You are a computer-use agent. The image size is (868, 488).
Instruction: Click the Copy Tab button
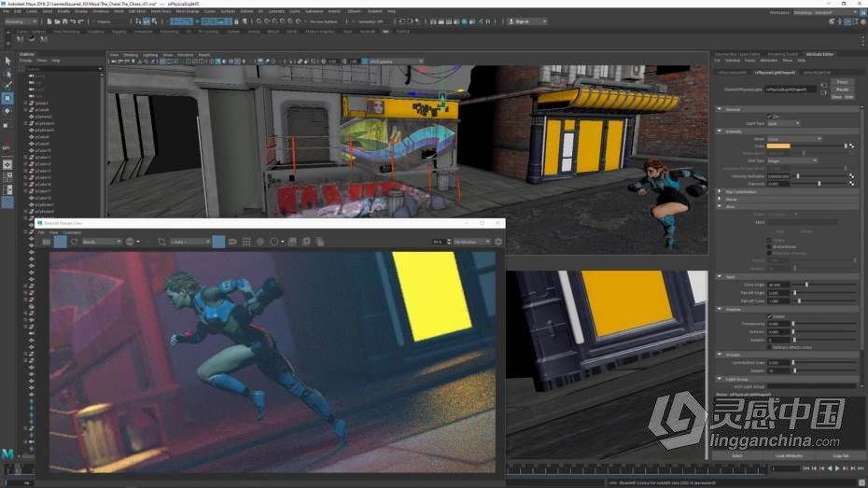tap(840, 456)
